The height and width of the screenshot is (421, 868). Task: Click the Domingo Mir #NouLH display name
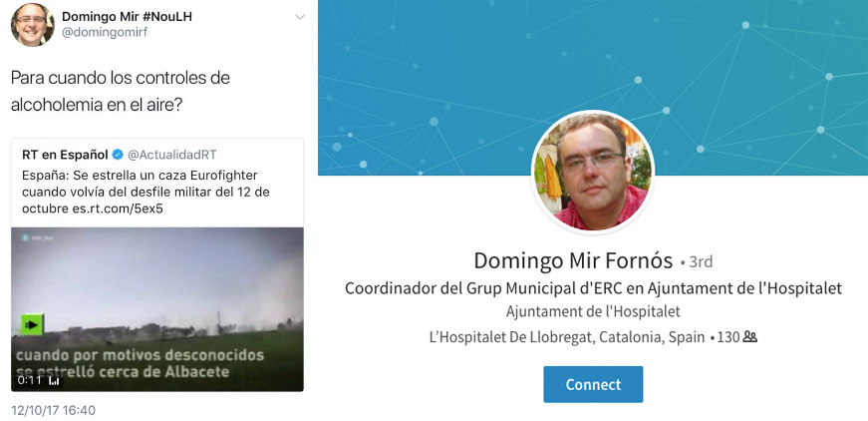coord(127,16)
